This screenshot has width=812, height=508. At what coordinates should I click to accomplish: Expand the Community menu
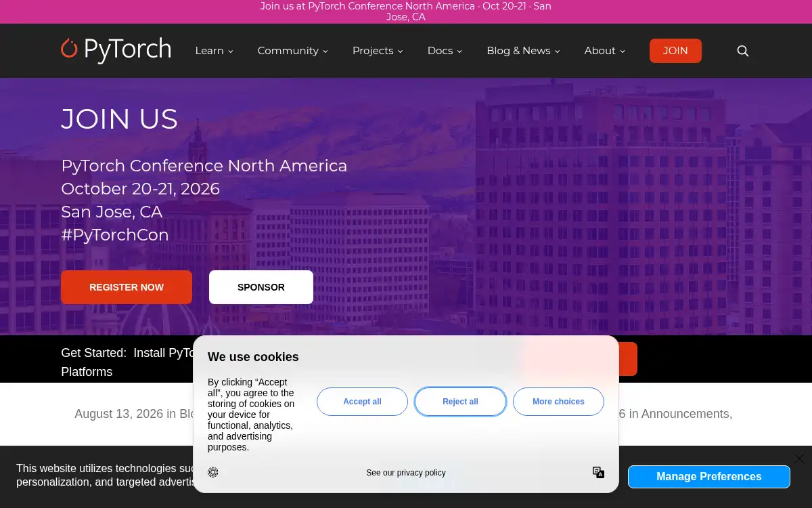click(x=292, y=51)
